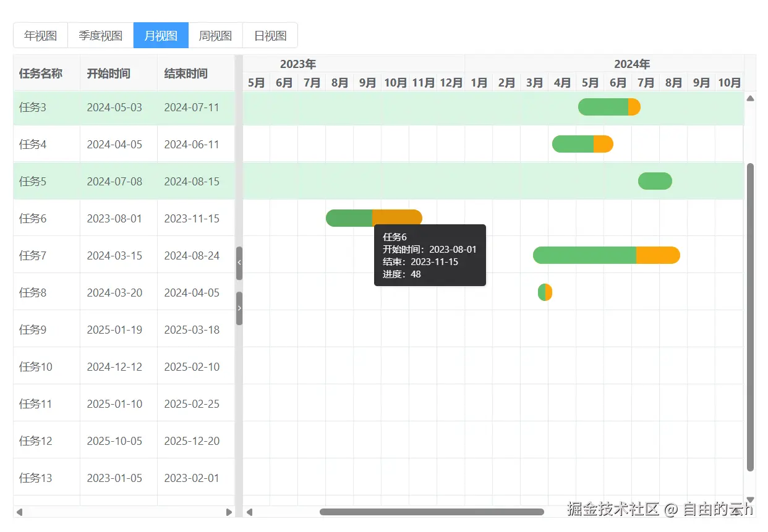Click the vertical scrollbar up arrow
Viewport: 768px width, 532px height.
750,98
